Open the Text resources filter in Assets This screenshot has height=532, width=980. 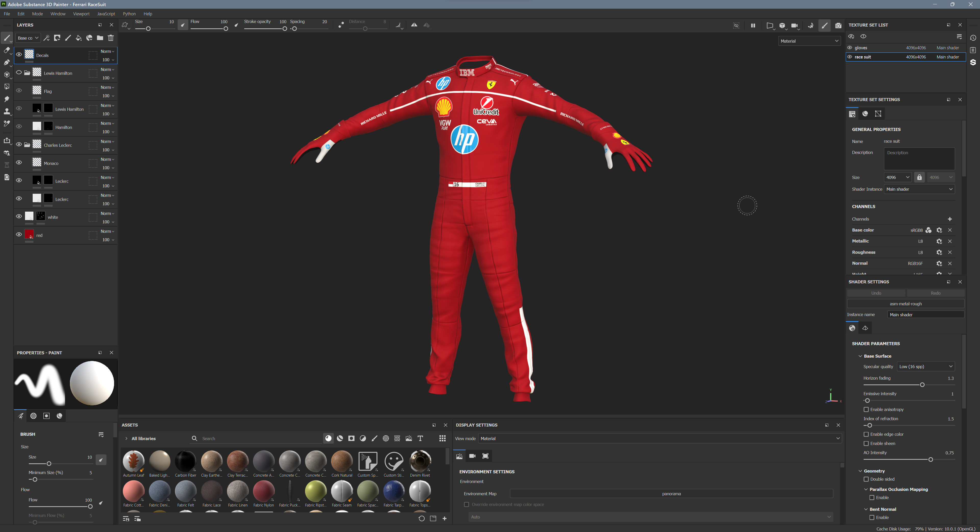[x=420, y=438]
